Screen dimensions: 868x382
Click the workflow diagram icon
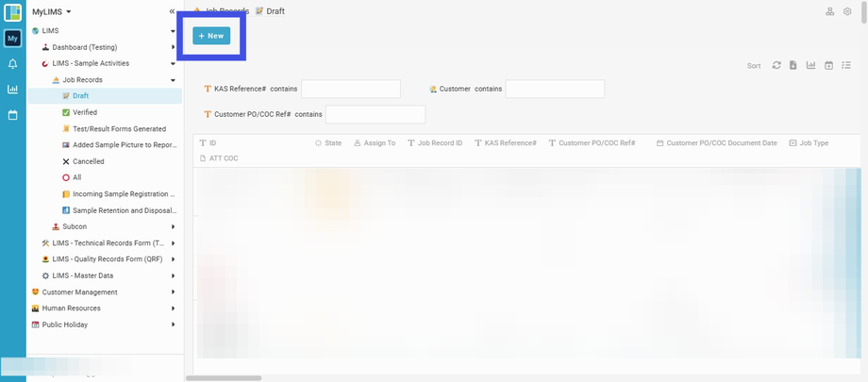click(830, 11)
